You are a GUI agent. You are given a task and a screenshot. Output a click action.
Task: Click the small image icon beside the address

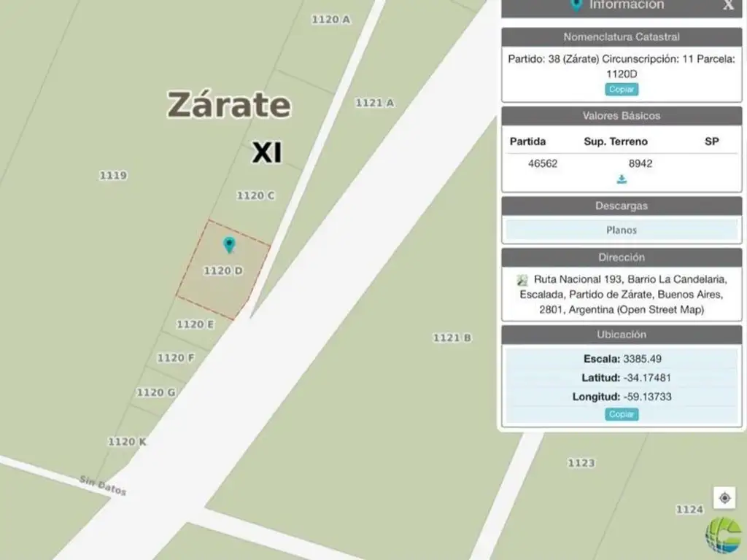[x=522, y=280]
